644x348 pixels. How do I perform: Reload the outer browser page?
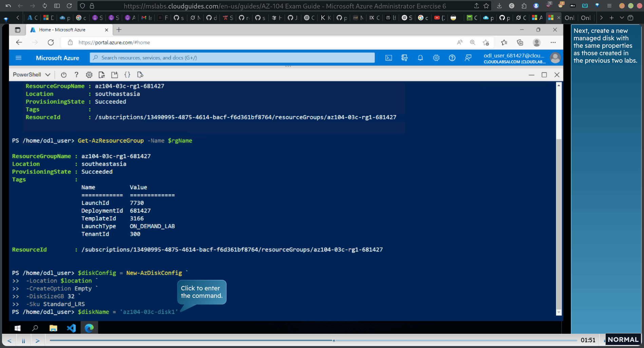(69, 6)
